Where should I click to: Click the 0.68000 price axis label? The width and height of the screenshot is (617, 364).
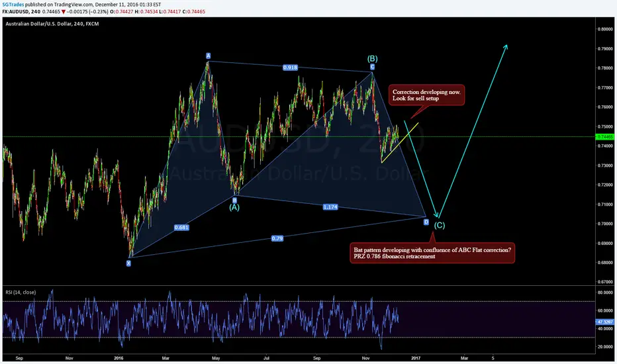point(606,263)
